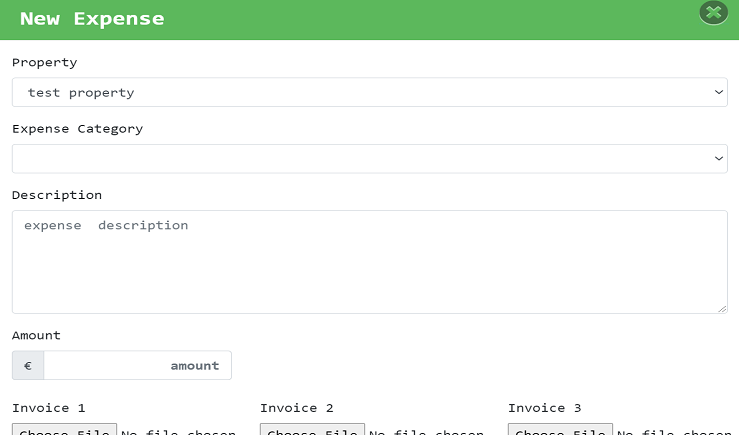Viewport: 739px width, 435px height.
Task: Click the New Expense header title
Action: pyautogui.click(x=92, y=19)
